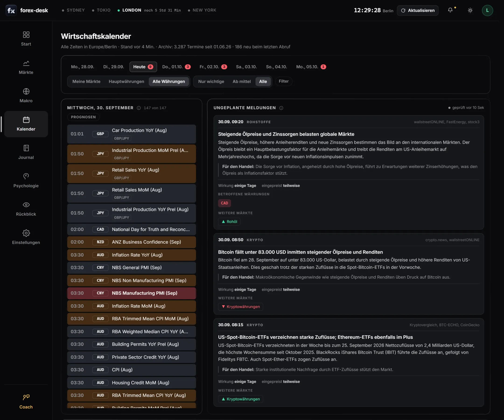Filter by Hauptwährungen
The height and width of the screenshot is (420, 504).
coord(126,81)
